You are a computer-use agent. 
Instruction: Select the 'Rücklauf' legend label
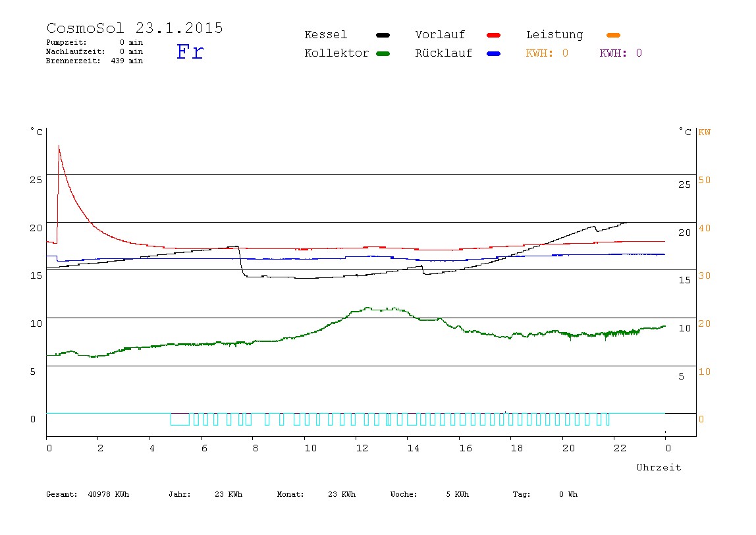click(444, 53)
